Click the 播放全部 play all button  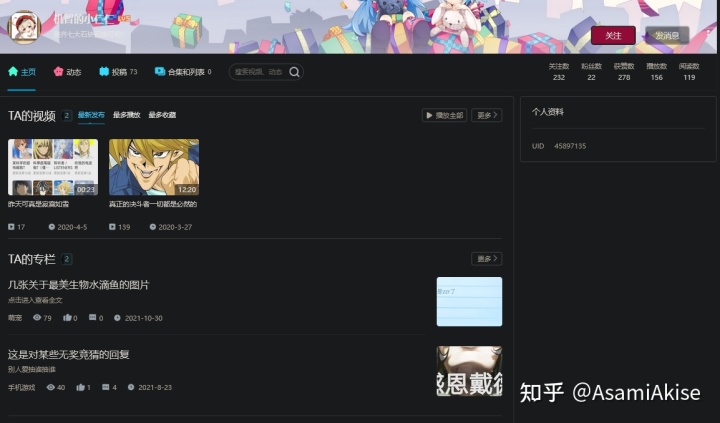(x=444, y=115)
